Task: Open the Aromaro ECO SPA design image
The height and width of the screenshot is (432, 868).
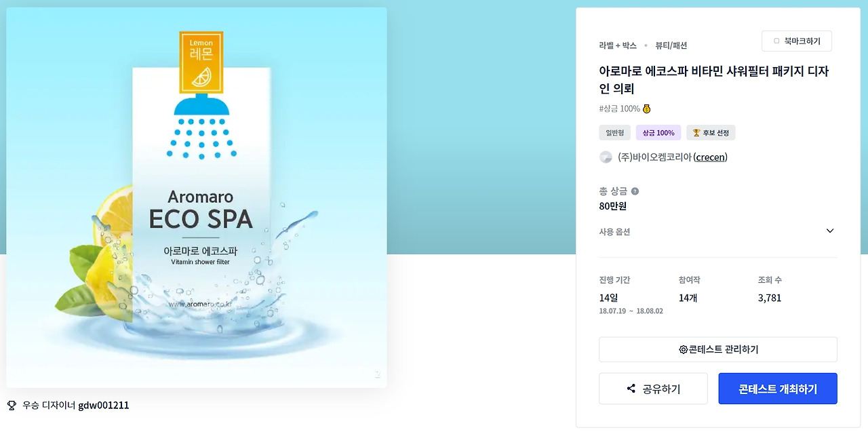Action: click(x=197, y=197)
